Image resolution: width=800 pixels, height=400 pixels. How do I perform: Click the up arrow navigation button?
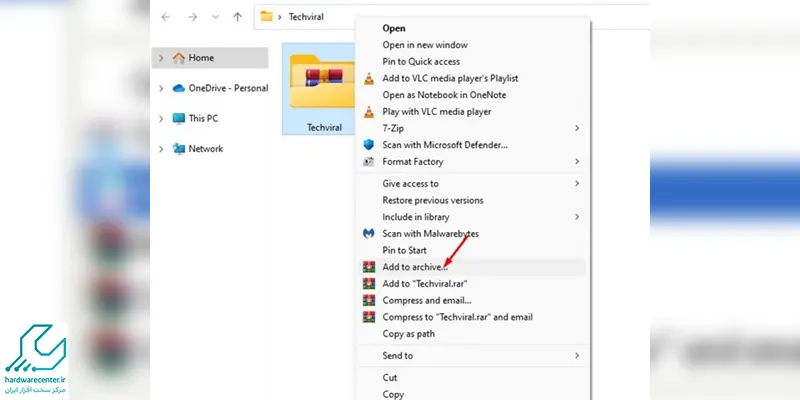click(x=237, y=17)
